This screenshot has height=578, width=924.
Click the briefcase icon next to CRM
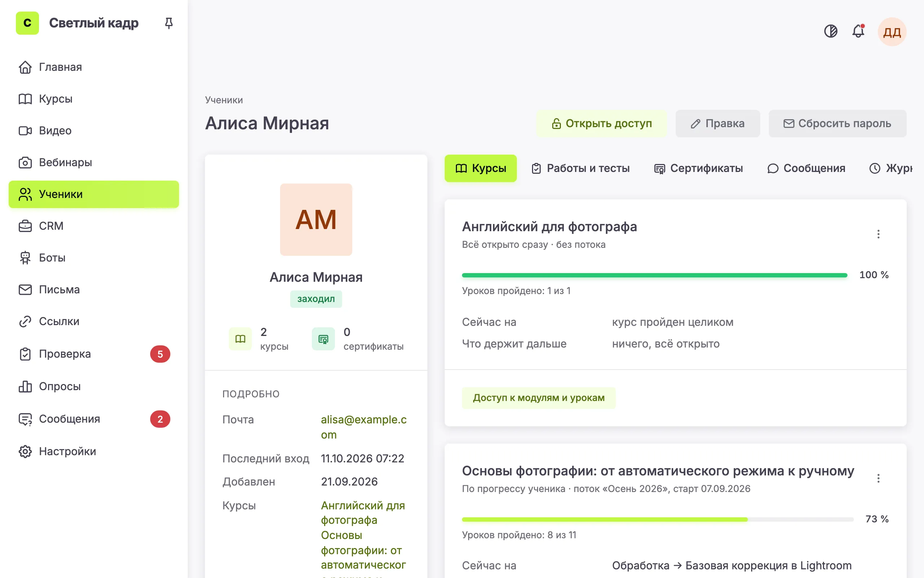click(x=25, y=226)
